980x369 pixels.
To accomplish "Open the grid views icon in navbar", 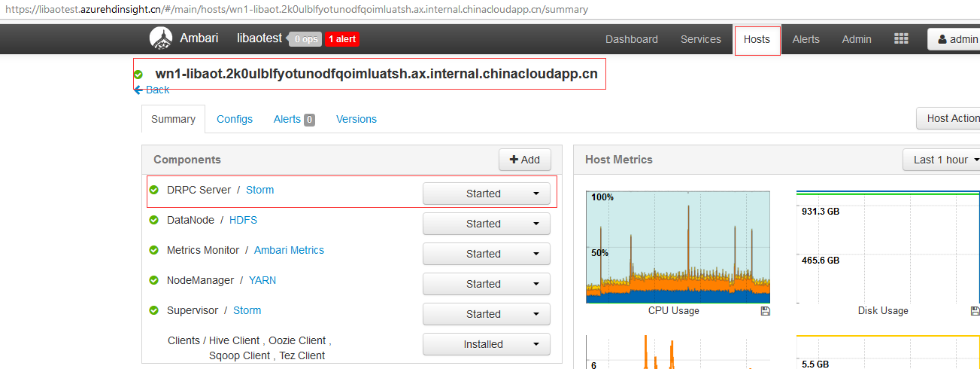I will pyautogui.click(x=901, y=39).
